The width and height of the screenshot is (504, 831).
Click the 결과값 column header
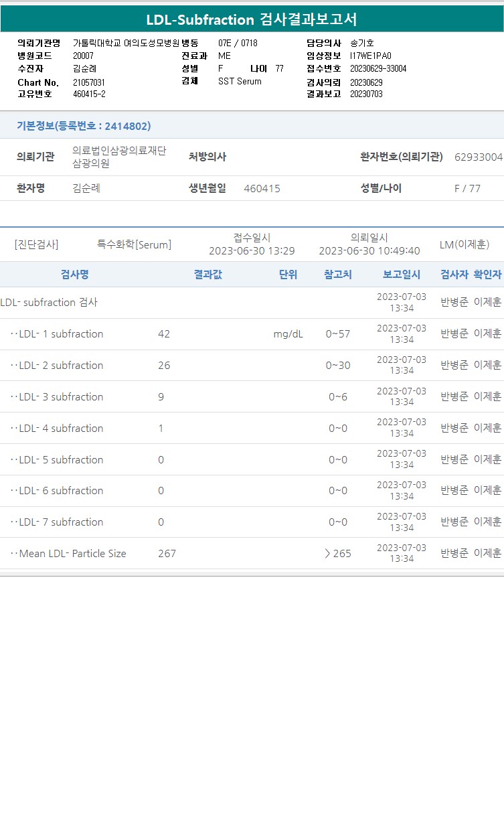coord(207,275)
